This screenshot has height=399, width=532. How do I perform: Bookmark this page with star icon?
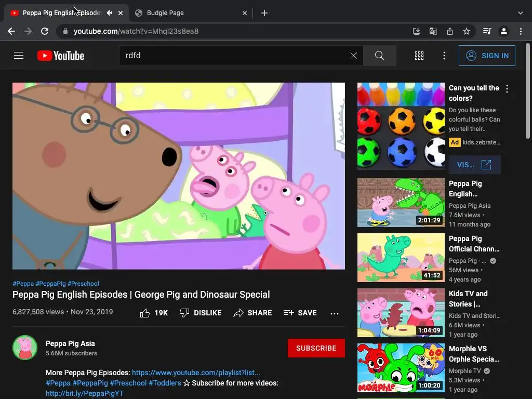click(x=467, y=31)
